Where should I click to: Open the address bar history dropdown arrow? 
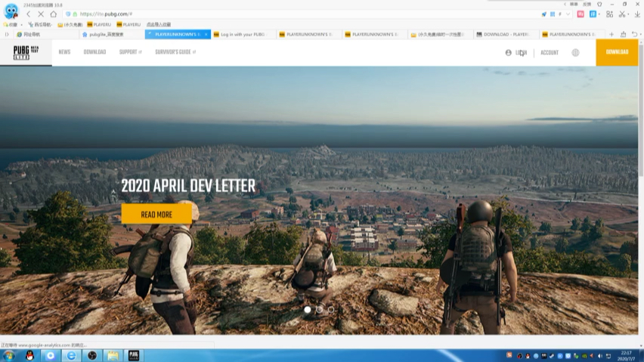tap(568, 14)
